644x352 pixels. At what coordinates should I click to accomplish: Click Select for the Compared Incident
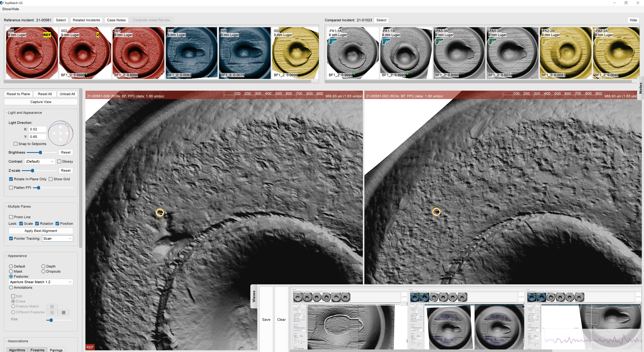click(381, 20)
